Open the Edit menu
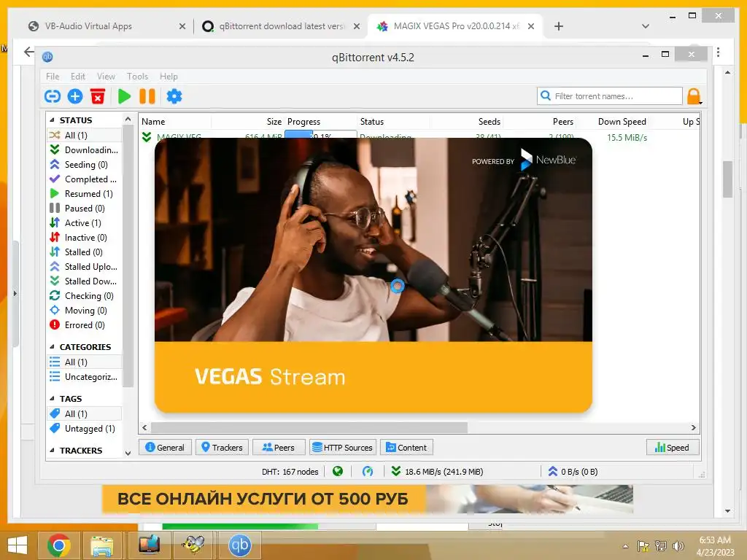This screenshot has width=747, height=560. click(77, 76)
